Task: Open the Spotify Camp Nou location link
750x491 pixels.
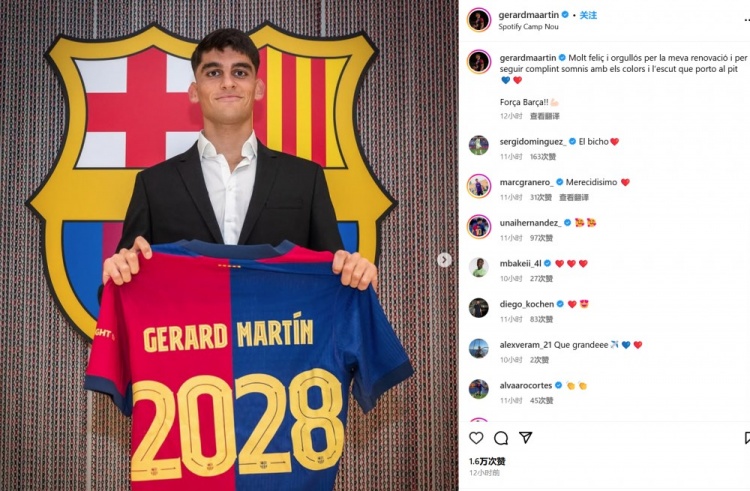Action: click(x=528, y=26)
